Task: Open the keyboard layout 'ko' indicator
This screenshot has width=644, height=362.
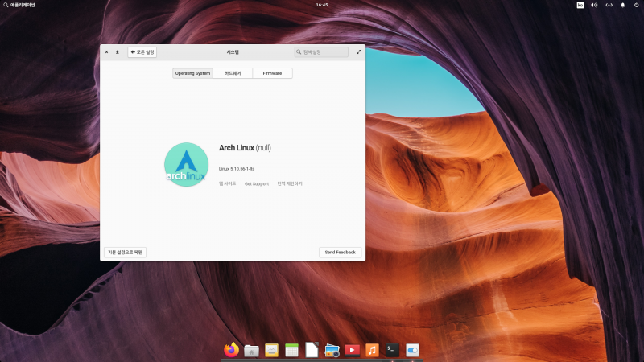Action: 580,5
